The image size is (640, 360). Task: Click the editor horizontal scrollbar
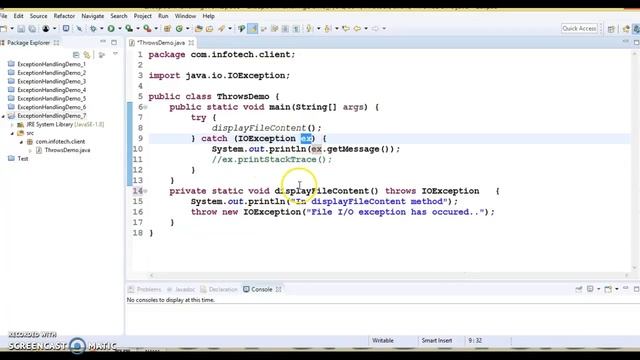pyautogui.click(x=388, y=276)
